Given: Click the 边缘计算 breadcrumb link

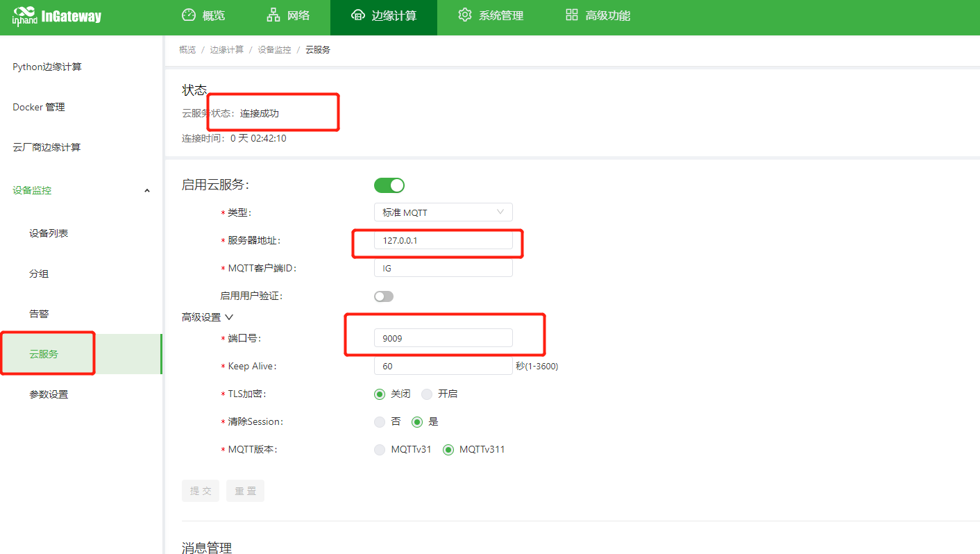Looking at the screenshot, I should point(227,50).
